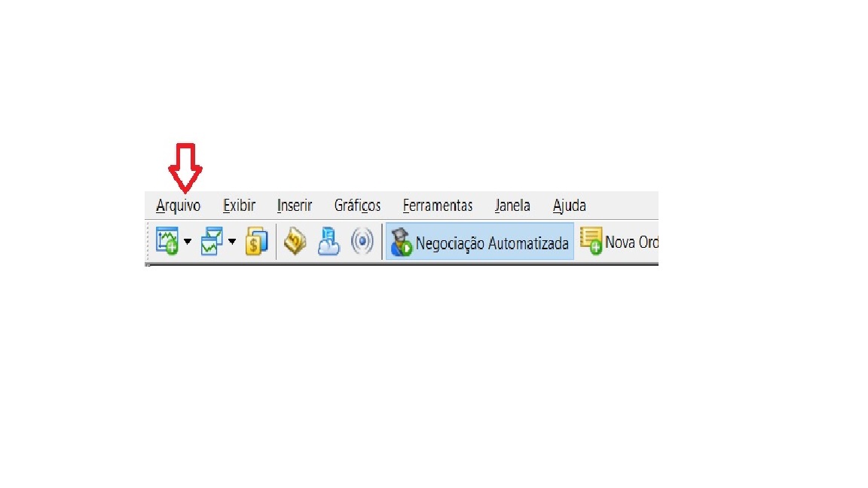868x488 pixels.
Task: Open the dollar sign accounts icon
Action: click(256, 241)
